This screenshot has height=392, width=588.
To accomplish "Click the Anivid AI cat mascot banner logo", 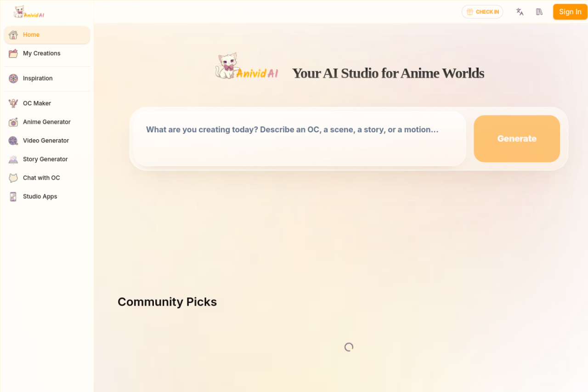I will coord(247,66).
